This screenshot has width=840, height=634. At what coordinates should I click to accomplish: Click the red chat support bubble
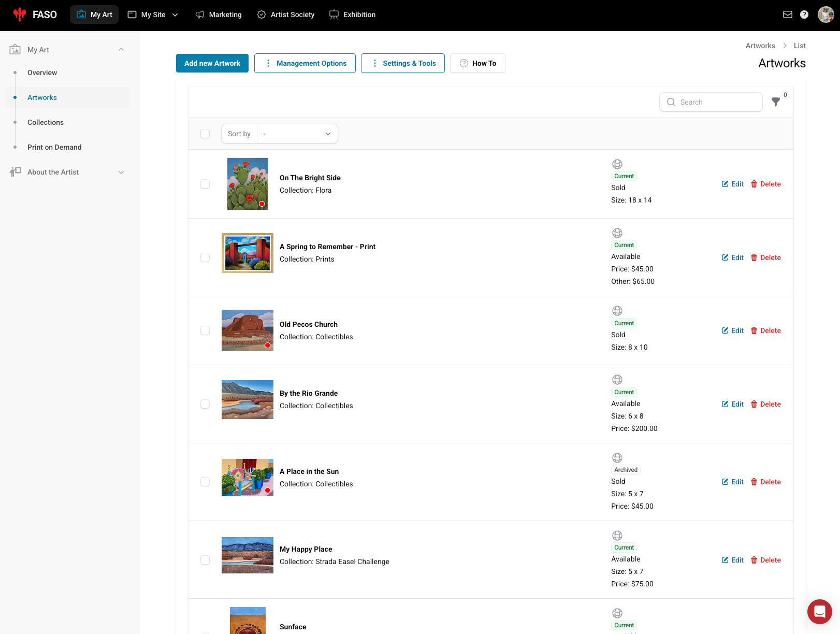click(820, 612)
